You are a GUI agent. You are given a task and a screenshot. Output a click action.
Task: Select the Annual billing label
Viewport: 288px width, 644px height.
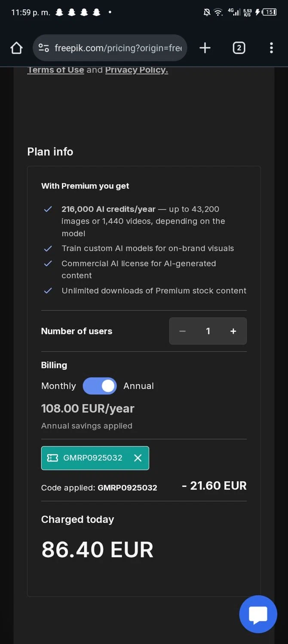click(138, 386)
